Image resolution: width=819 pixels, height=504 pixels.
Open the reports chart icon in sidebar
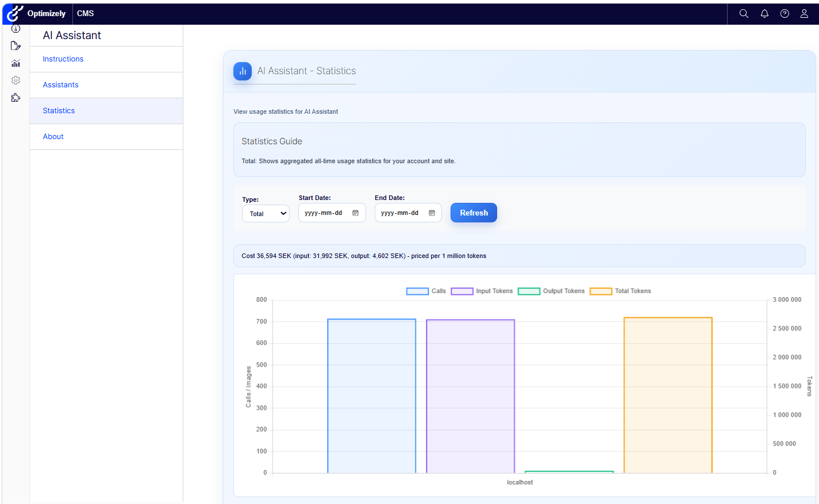[16, 63]
